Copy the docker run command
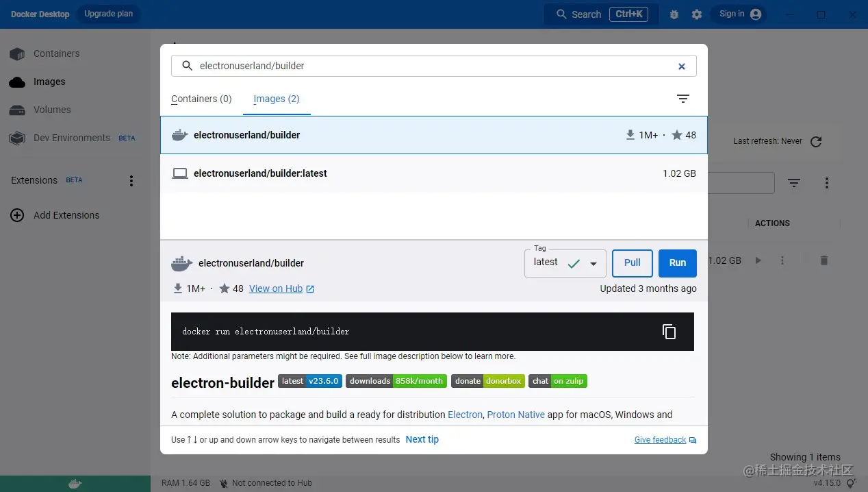 pos(669,331)
